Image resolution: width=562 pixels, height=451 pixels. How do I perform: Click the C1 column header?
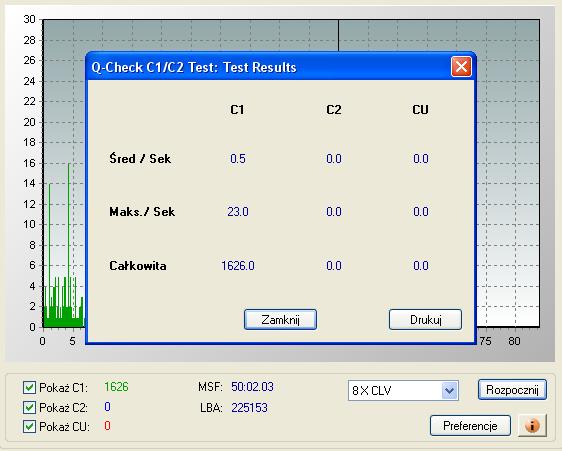coord(237,110)
